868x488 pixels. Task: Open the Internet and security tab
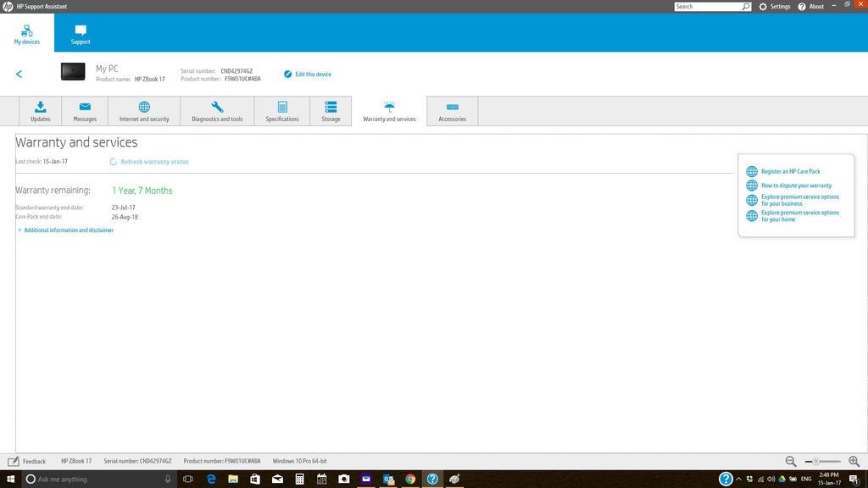pos(144,111)
